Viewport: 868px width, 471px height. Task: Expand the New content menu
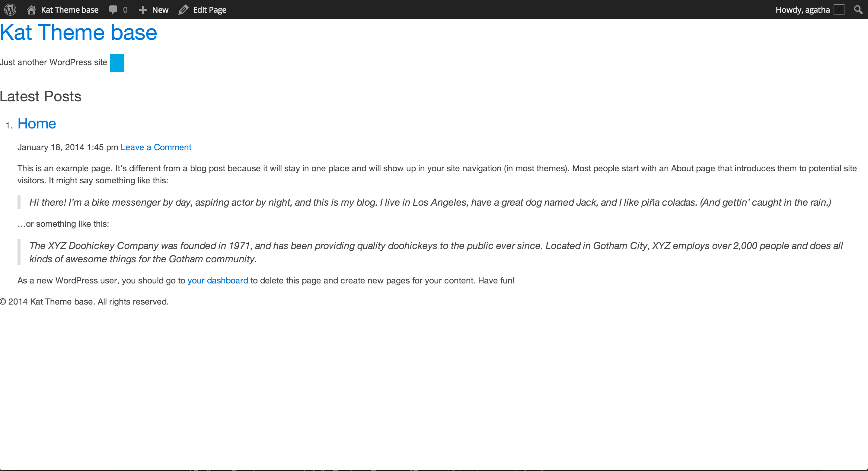(160, 10)
